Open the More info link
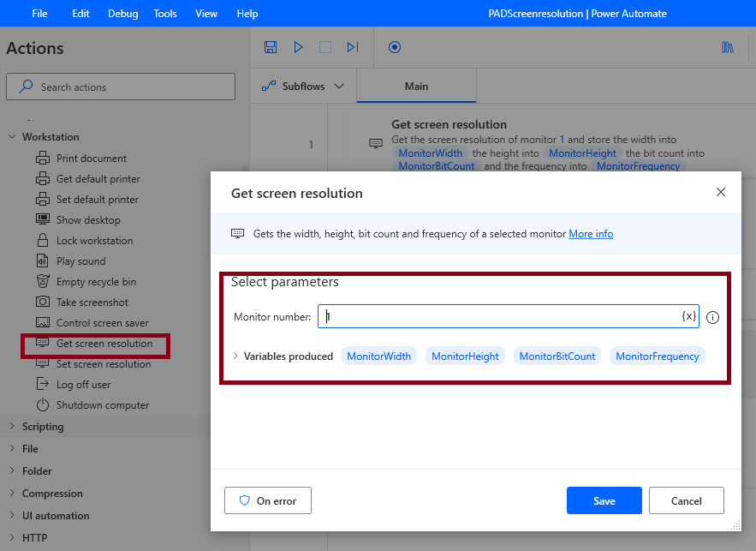 pyautogui.click(x=591, y=233)
